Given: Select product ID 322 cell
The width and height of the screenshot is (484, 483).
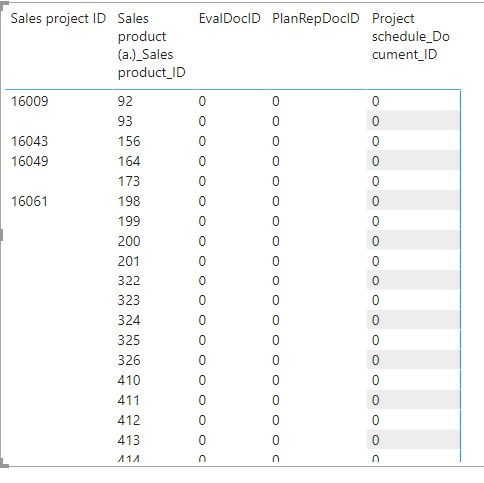Looking at the screenshot, I should [129, 281].
